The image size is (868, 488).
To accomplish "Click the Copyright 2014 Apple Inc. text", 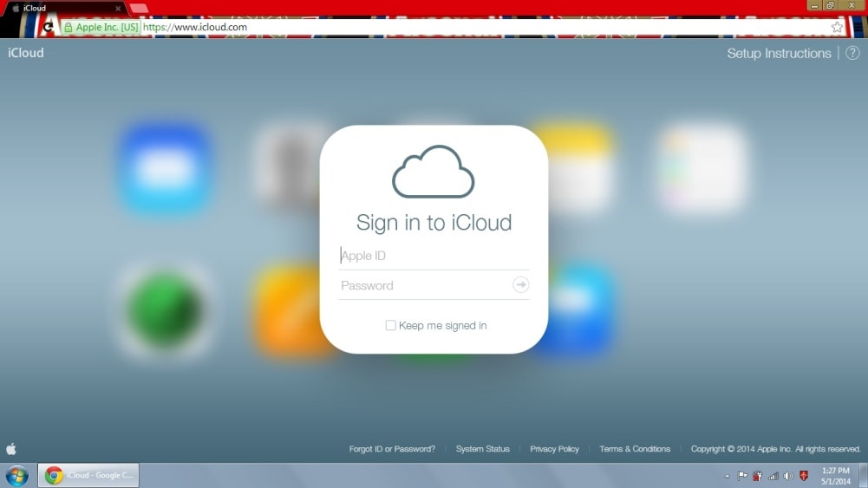I will pos(775,449).
